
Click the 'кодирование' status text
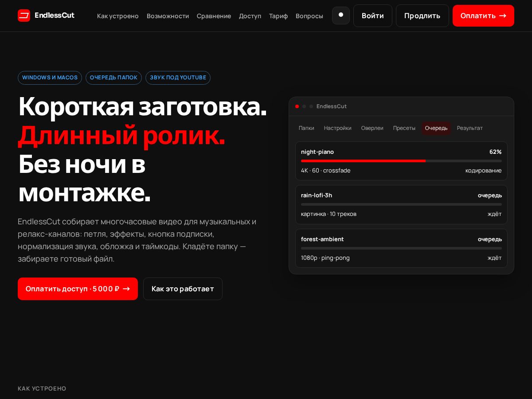(x=484, y=170)
